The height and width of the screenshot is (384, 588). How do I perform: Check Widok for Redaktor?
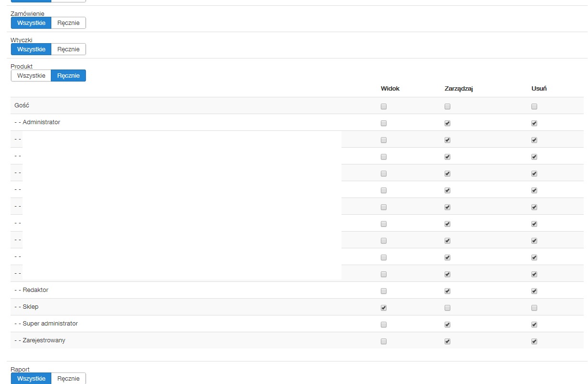coord(384,291)
